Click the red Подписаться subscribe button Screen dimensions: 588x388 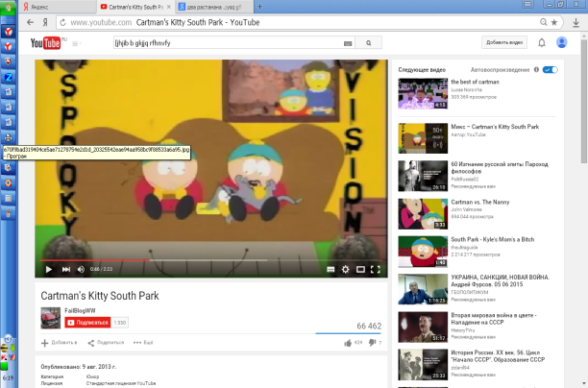pos(87,323)
